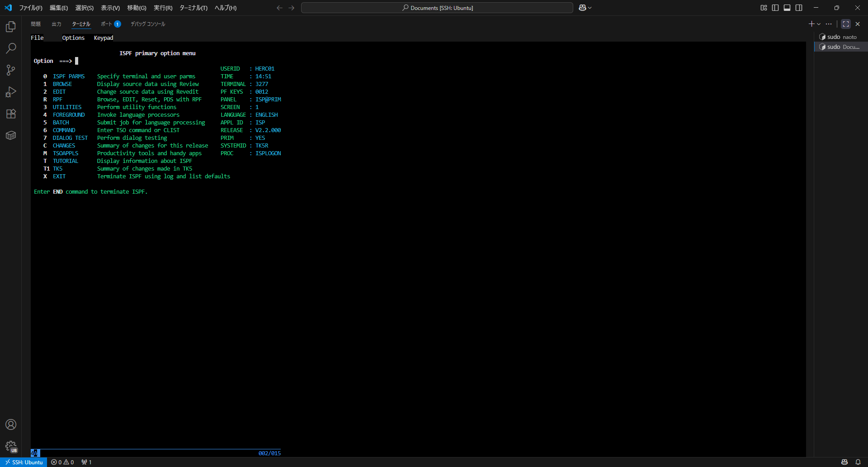This screenshot has height=467, width=868.
Task: Toggle the primary side bar
Action: (x=775, y=8)
